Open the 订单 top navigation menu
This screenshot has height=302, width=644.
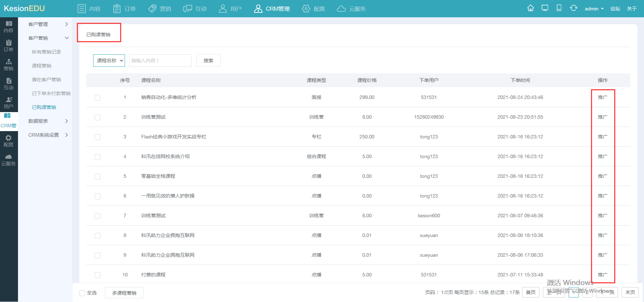124,9
